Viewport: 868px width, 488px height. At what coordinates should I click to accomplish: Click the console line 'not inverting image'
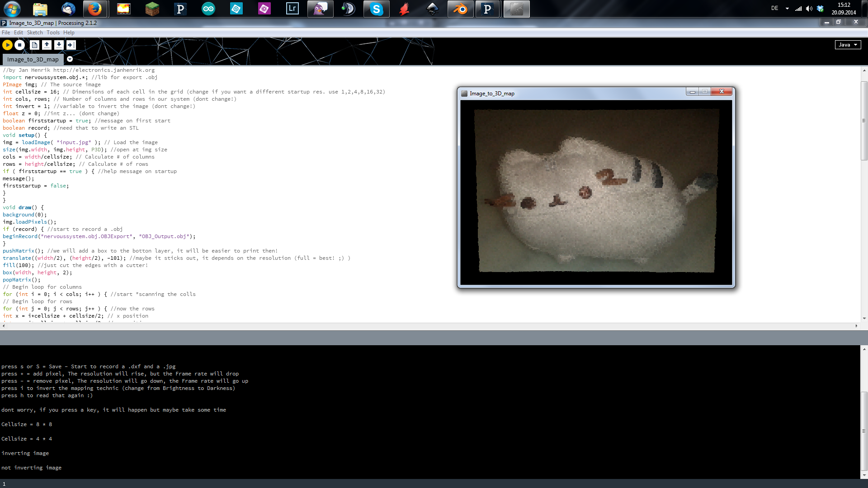(x=31, y=468)
